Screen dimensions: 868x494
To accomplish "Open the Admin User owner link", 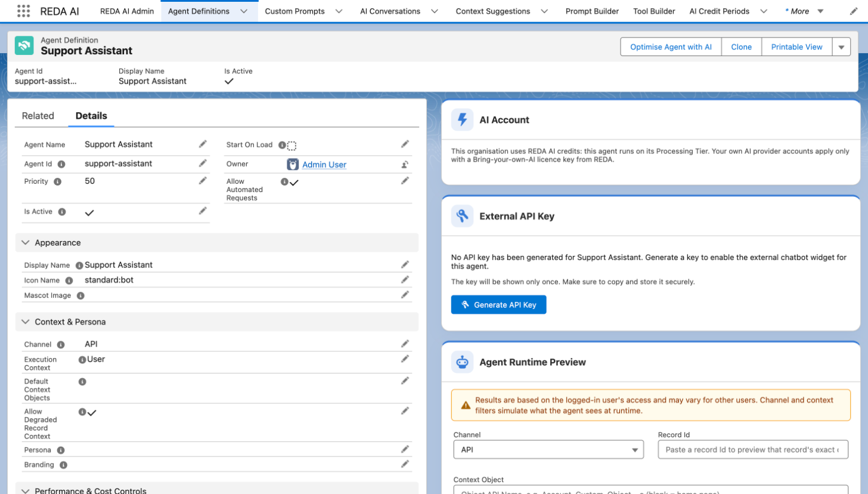I will click(x=324, y=165).
